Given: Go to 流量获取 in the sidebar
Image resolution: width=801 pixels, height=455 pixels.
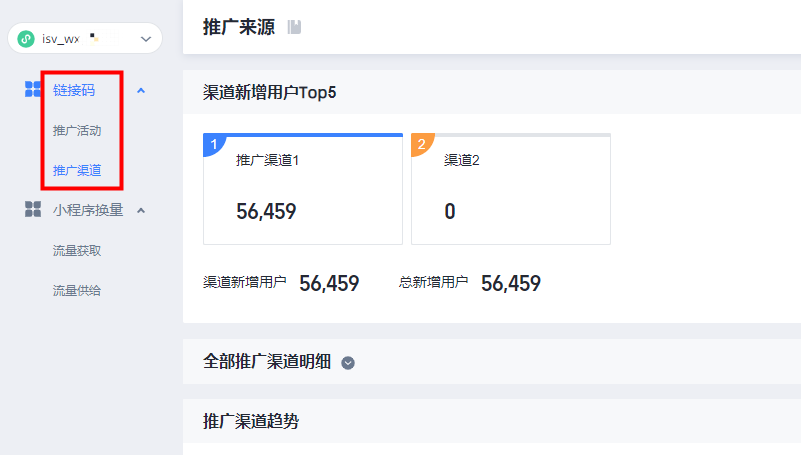Looking at the screenshot, I should [77, 250].
